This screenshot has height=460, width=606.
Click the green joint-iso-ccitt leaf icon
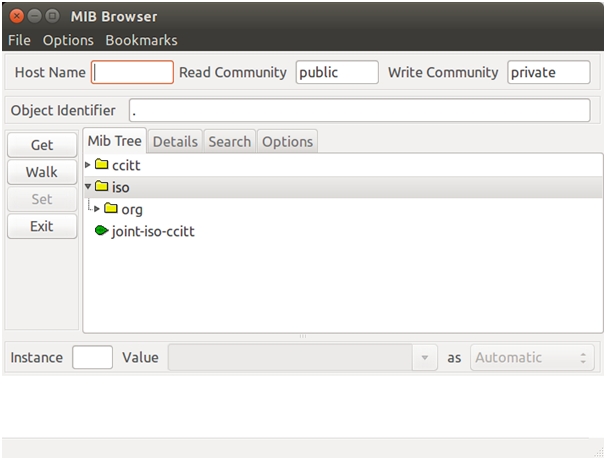[101, 231]
